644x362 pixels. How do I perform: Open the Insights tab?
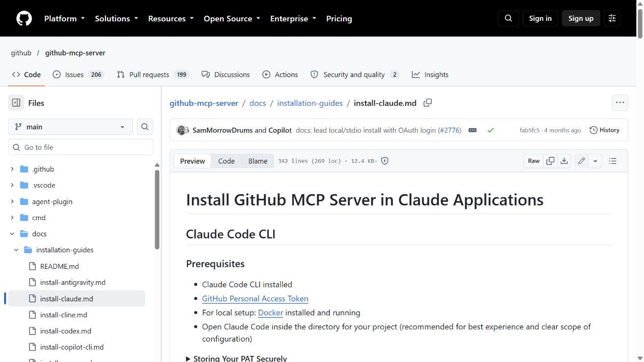point(430,74)
